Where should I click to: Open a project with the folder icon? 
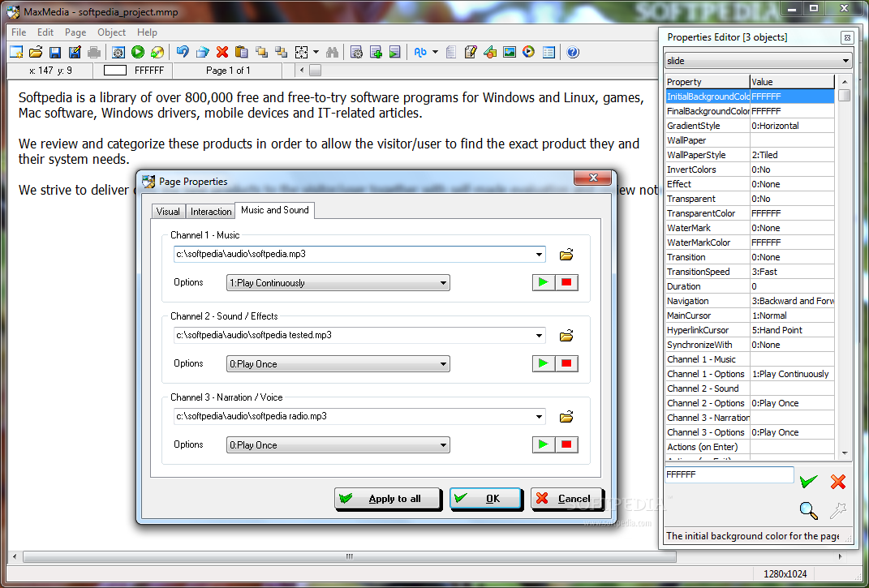36,52
